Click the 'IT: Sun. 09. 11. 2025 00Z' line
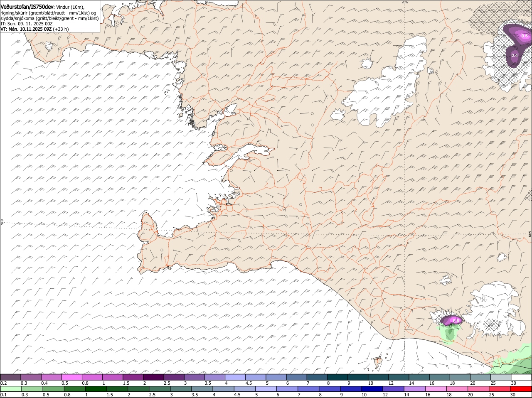The height and width of the screenshot is (398, 532). pos(27,24)
